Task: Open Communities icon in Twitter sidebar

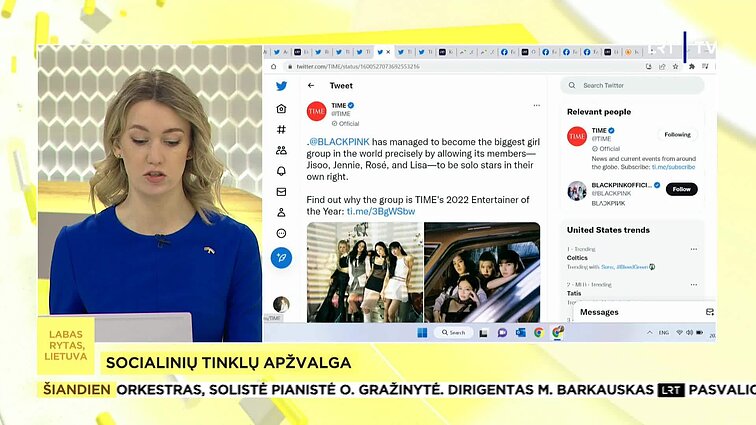Action: tap(282, 151)
